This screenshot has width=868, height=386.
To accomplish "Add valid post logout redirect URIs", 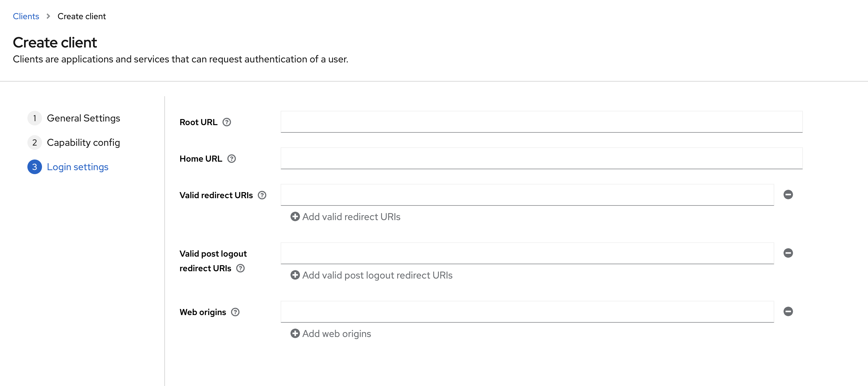I will click(371, 275).
